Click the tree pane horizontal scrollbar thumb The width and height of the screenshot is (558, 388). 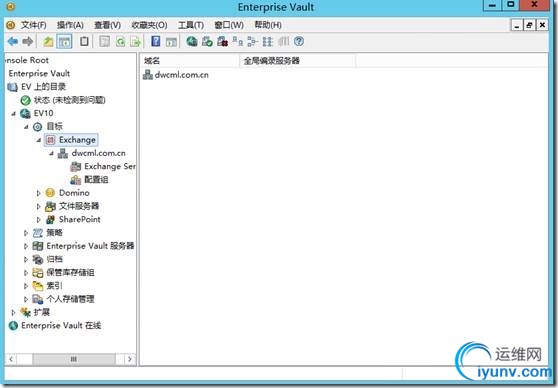click(x=74, y=359)
